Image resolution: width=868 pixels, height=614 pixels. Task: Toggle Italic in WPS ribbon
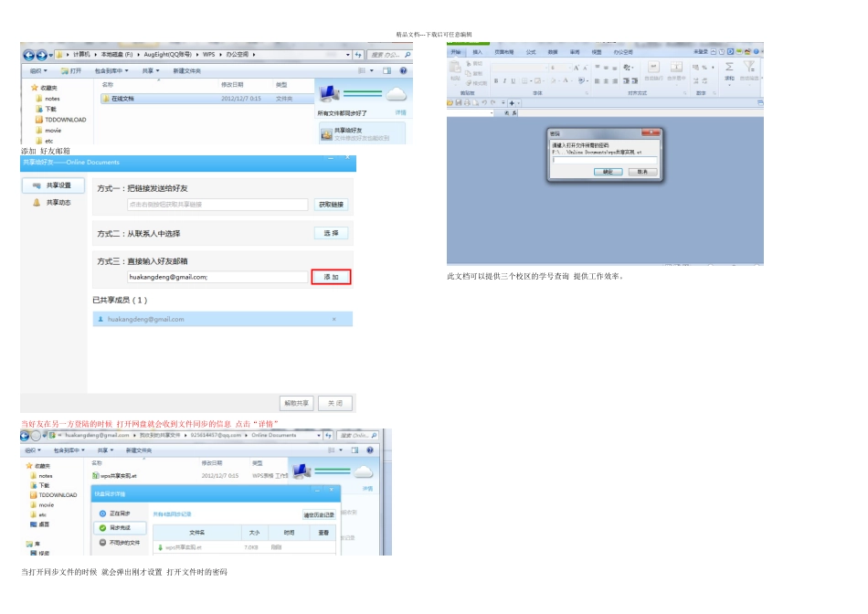pos(504,80)
